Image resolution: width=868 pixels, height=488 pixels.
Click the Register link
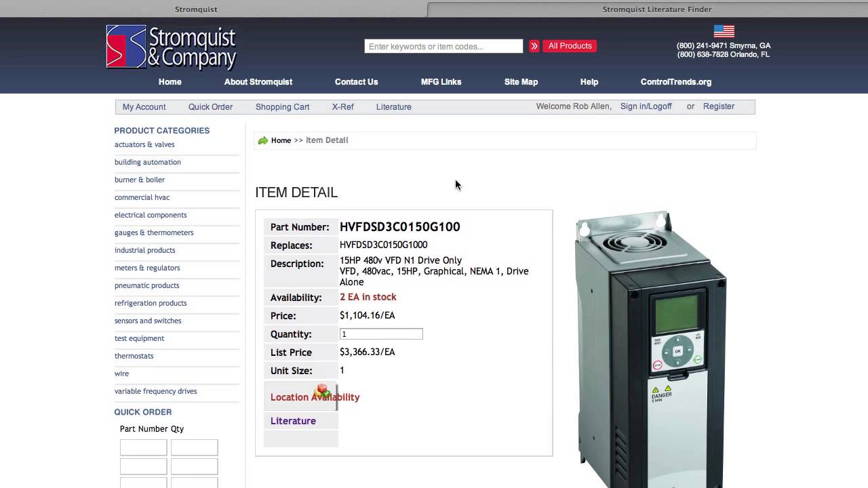[x=719, y=106]
